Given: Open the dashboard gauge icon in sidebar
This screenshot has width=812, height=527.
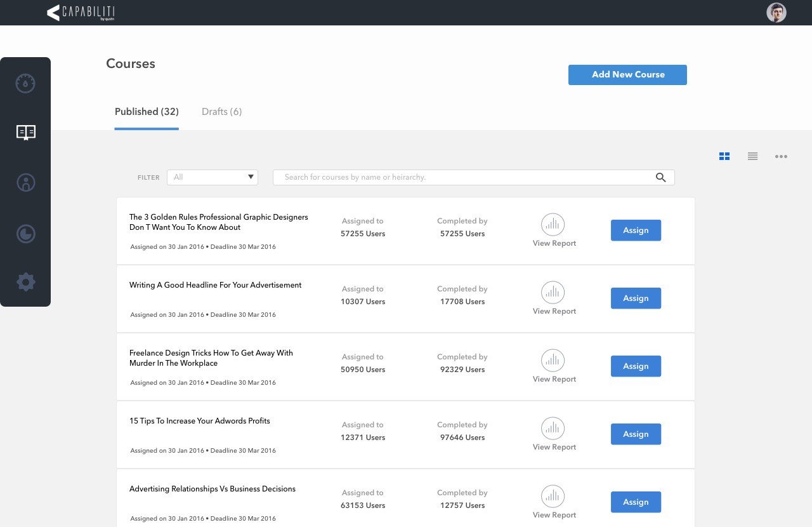Looking at the screenshot, I should click(x=25, y=83).
